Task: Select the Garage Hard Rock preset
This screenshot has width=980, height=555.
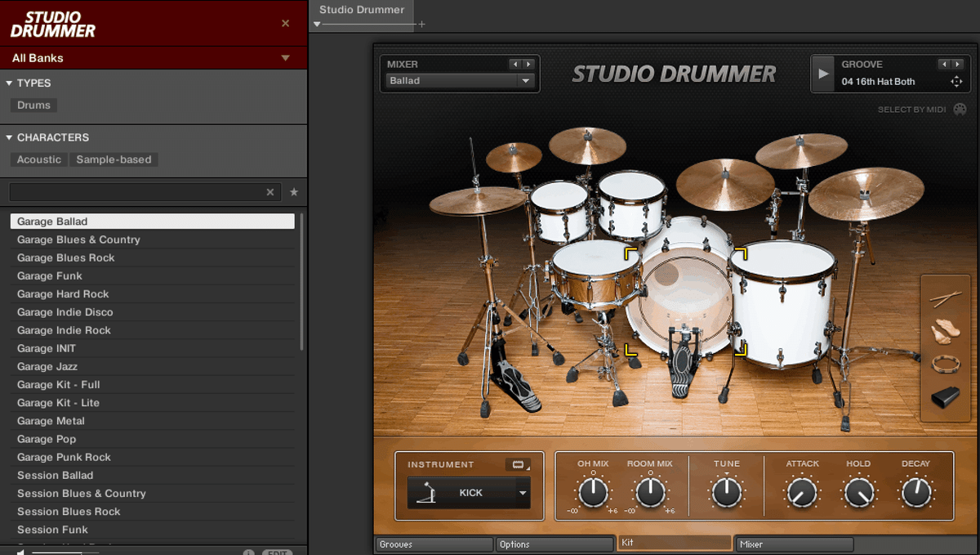Action: pos(153,294)
